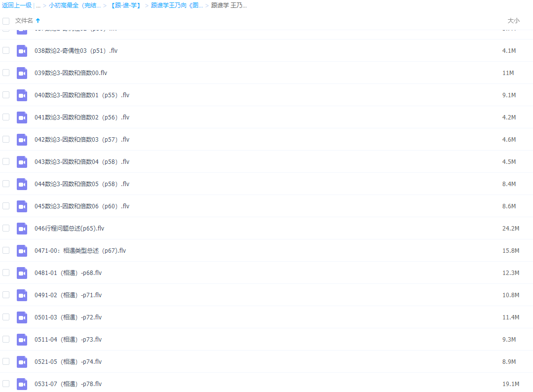Select checkbox of 0511-04（相遇）-p73.flv

coord(6,339)
